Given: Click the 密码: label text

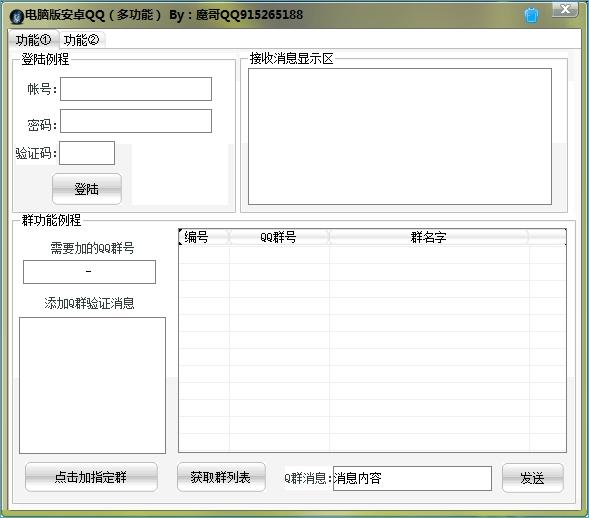Looking at the screenshot, I should (42, 125).
